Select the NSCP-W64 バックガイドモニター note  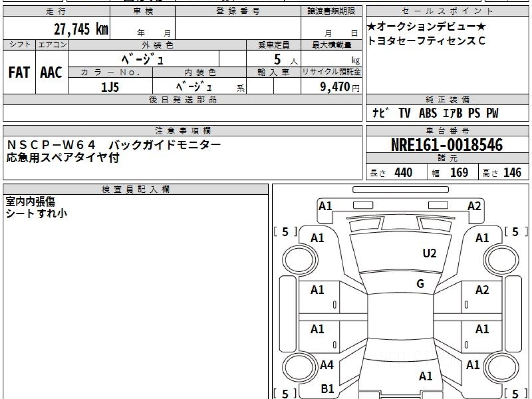(x=114, y=145)
